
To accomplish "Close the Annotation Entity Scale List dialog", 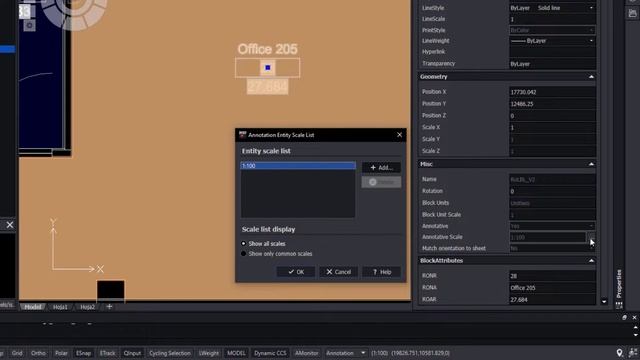I will pyautogui.click(x=399, y=135).
